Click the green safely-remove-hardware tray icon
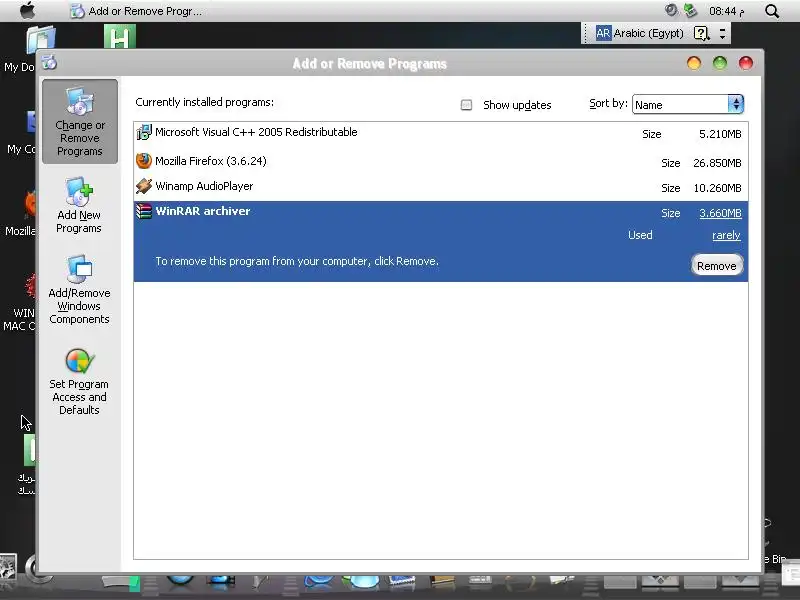 click(x=690, y=10)
